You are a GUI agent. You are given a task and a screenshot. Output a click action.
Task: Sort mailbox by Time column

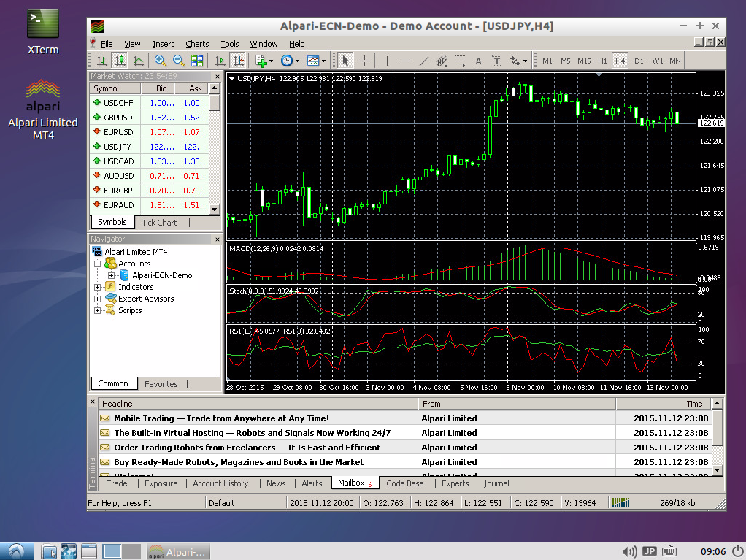664,404
